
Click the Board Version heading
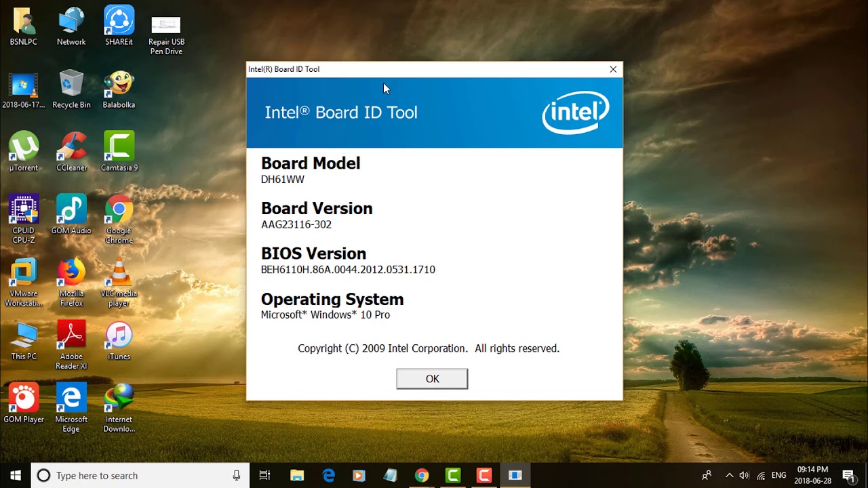coord(317,209)
